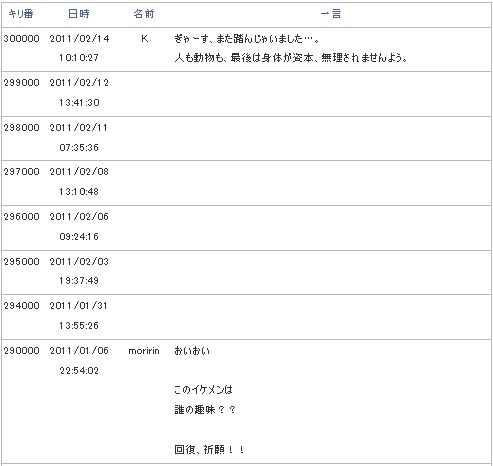This screenshot has width=493, height=466.
Task: Click the time 13:10:48
Action: coord(79,192)
